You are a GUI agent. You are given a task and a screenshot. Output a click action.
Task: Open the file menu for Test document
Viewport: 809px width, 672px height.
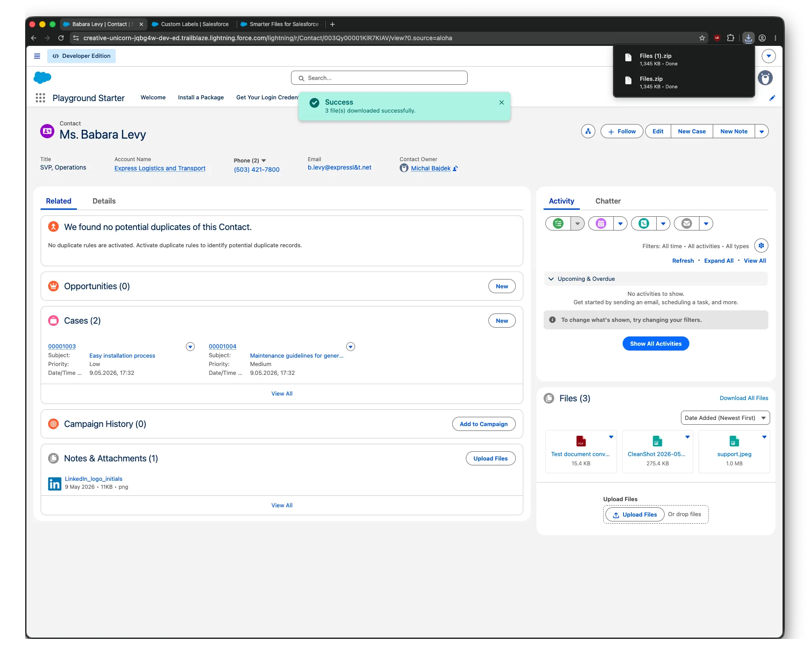click(x=611, y=437)
